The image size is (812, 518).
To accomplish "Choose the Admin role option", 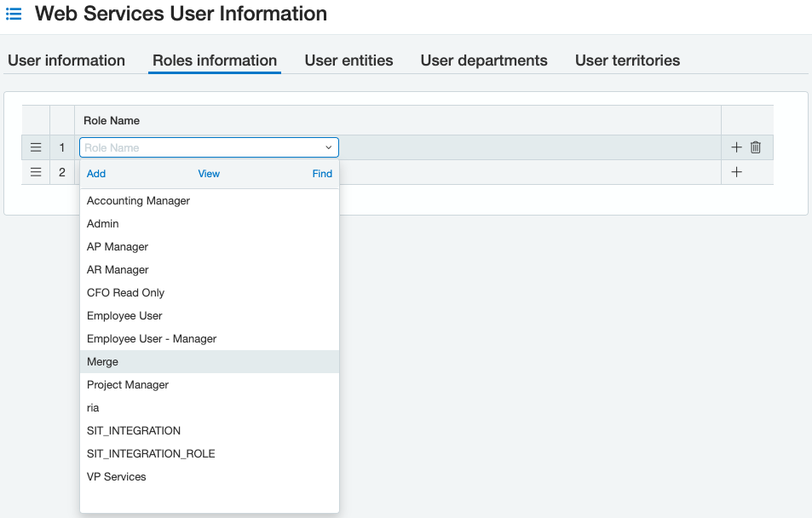I will point(103,224).
